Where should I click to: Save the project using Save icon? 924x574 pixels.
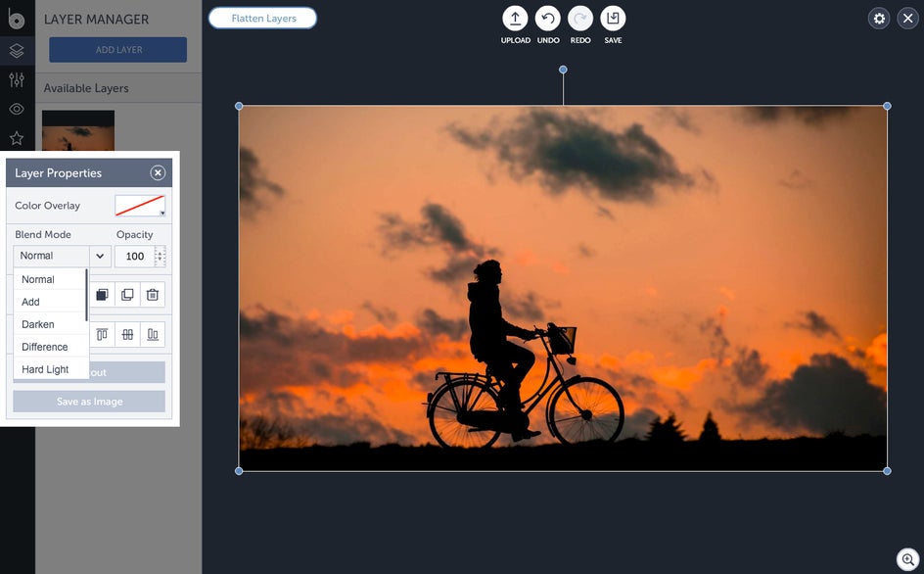coord(613,19)
